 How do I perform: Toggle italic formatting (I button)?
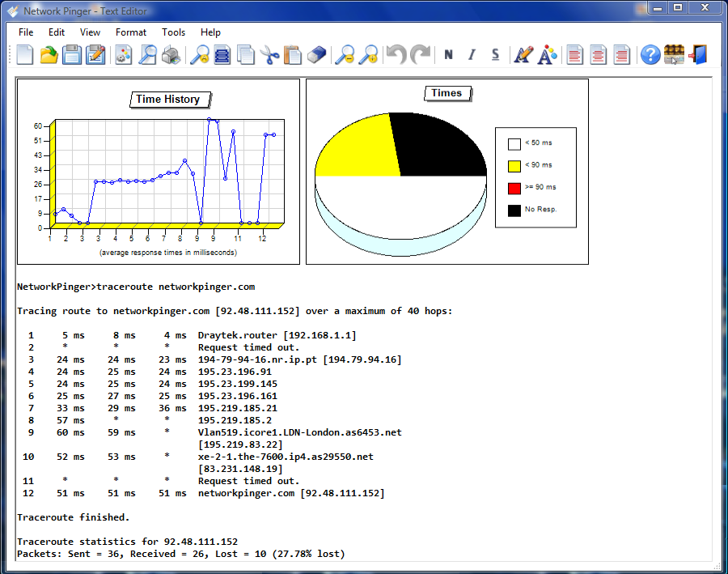coord(472,55)
